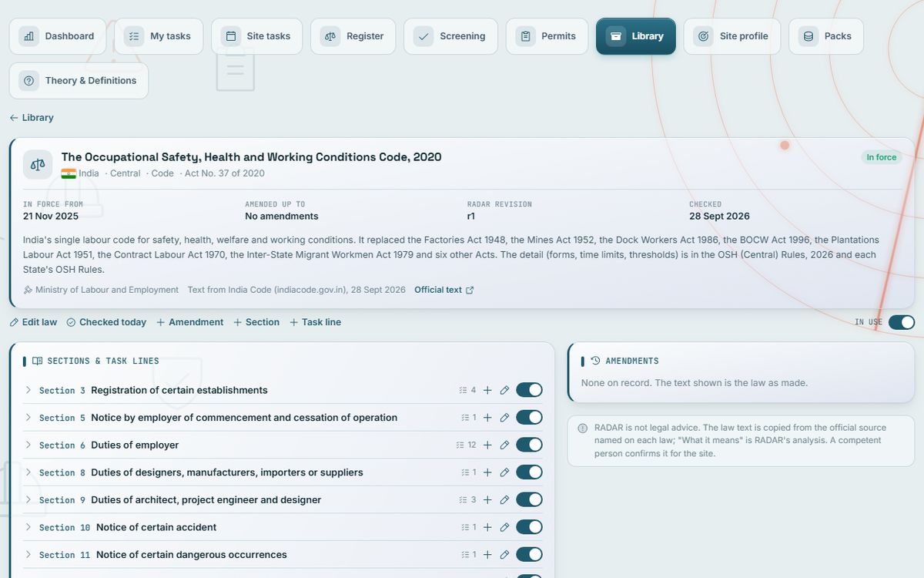The width and height of the screenshot is (924, 578).
Task: Click the Theory & Definitions help icon
Action: pos(29,81)
